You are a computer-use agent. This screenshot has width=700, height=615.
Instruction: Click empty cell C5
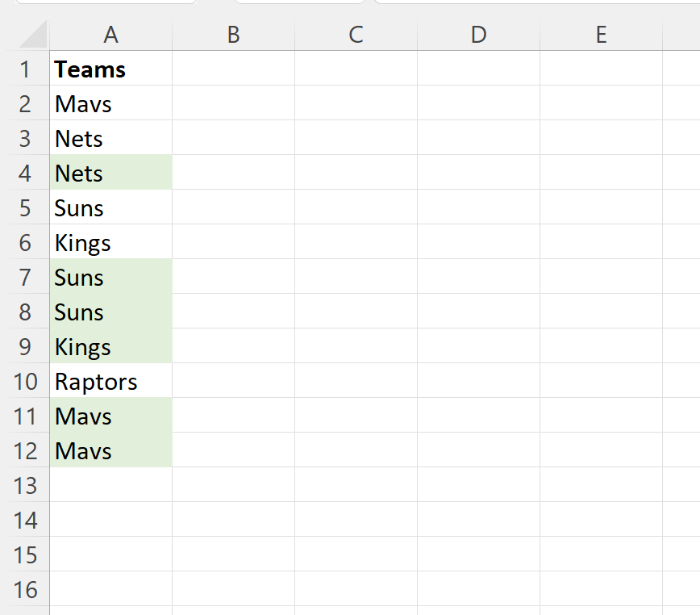coord(356,207)
